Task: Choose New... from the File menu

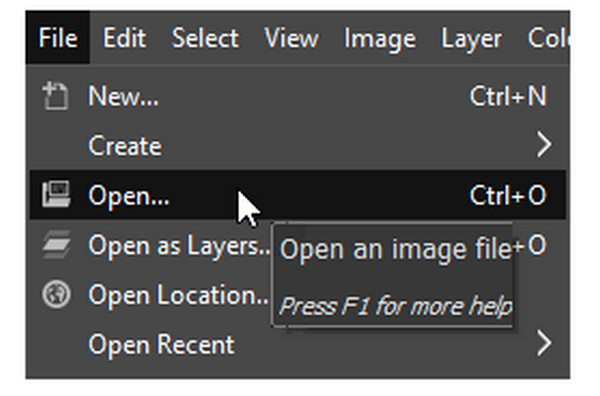Action: 123,96
